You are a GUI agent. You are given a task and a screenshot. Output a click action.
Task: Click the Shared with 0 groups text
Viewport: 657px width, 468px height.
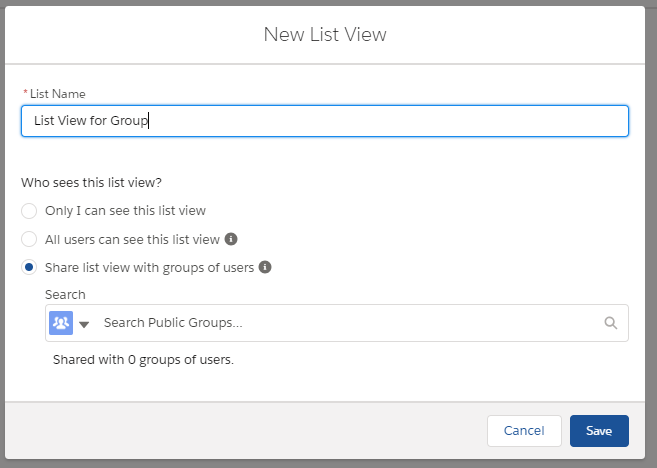click(x=143, y=359)
